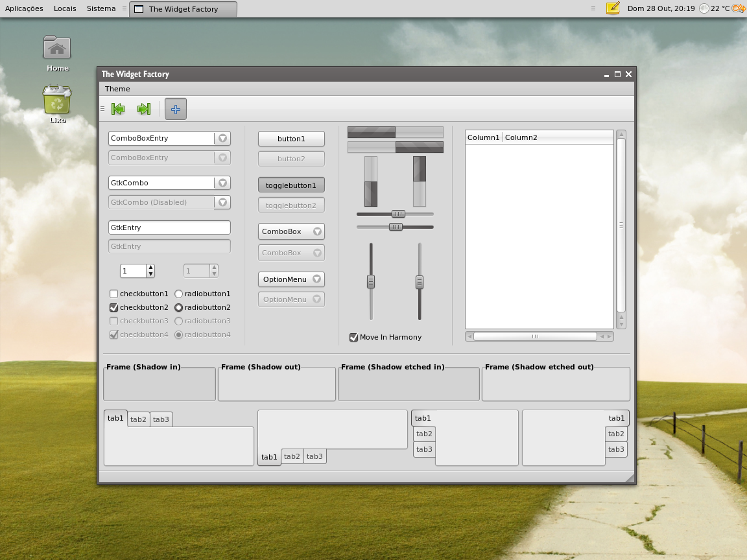Open the Theme menu
The image size is (747, 560).
click(x=117, y=89)
